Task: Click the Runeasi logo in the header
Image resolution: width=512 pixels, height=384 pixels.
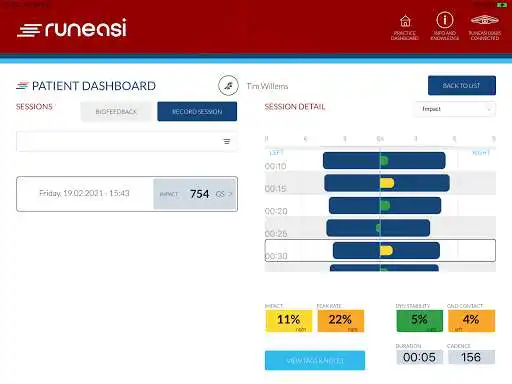Action: tap(72, 28)
